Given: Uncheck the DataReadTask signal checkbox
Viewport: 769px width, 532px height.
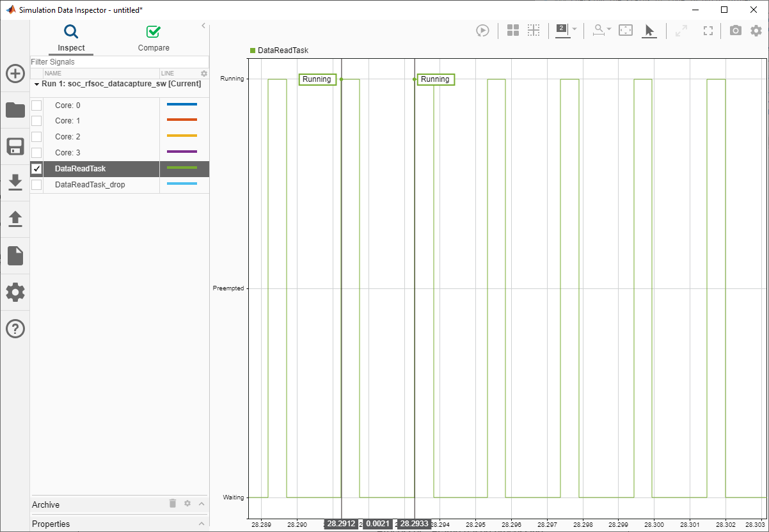Looking at the screenshot, I should 36,168.
